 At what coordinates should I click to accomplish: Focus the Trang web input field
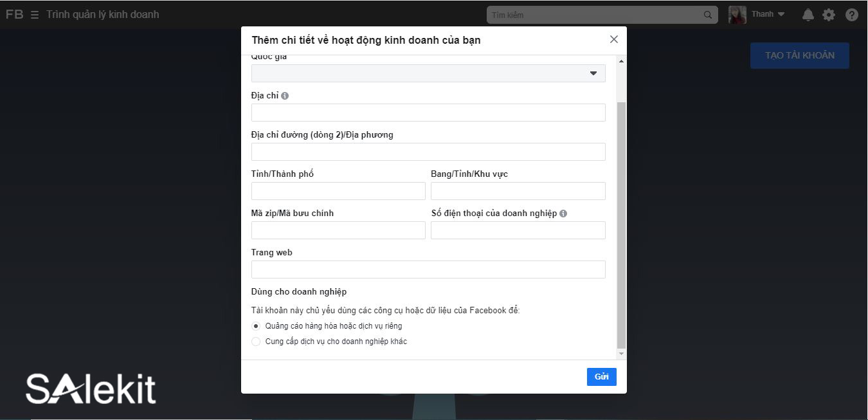pyautogui.click(x=428, y=269)
